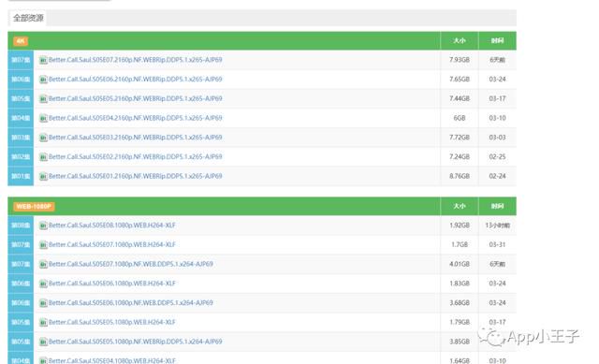Image resolution: width=599 pixels, height=364 pixels.
Task: Select the 13小时前 time cell
Action: (x=497, y=226)
